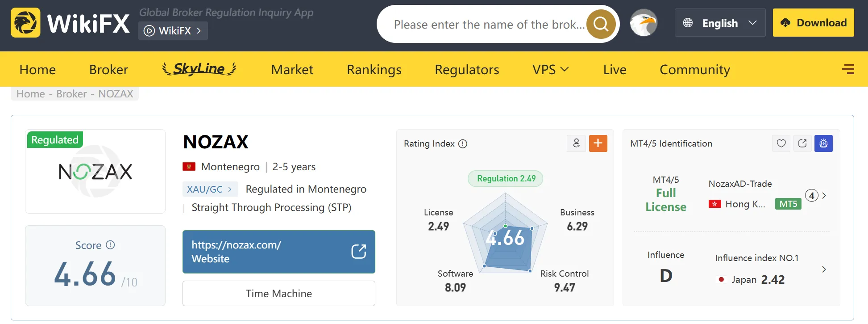
Task: Click the Score info icon
Action: [110, 245]
